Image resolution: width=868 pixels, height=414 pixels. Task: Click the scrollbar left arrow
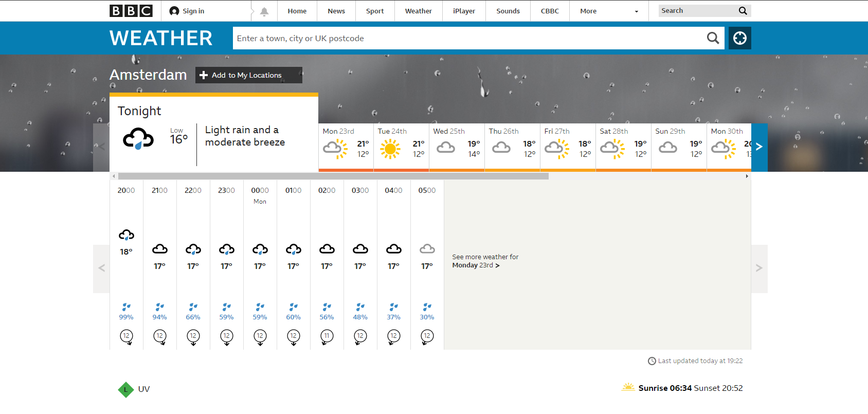point(114,176)
